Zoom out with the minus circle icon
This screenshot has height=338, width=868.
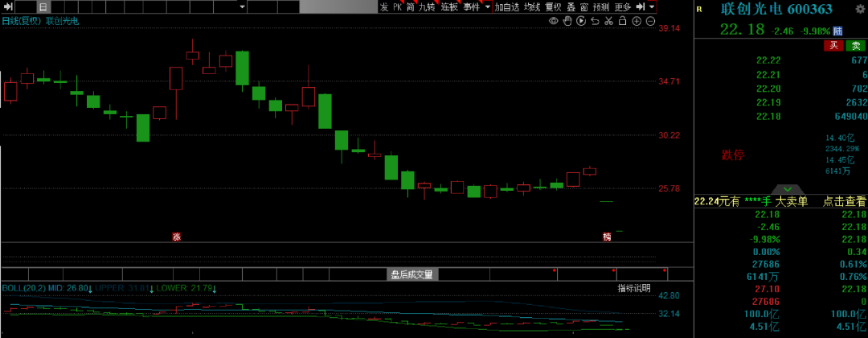650,21
